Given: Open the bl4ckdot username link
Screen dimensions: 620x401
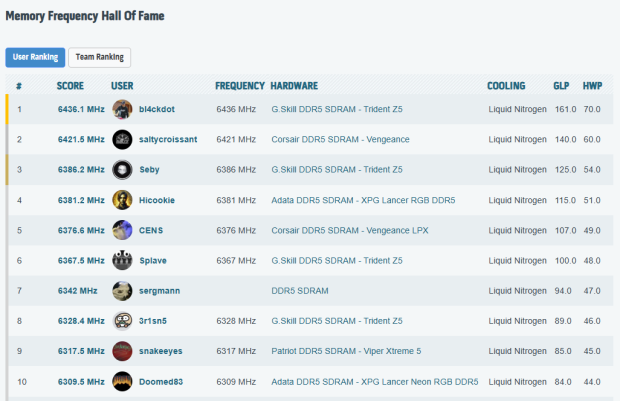Looking at the screenshot, I should [158, 109].
